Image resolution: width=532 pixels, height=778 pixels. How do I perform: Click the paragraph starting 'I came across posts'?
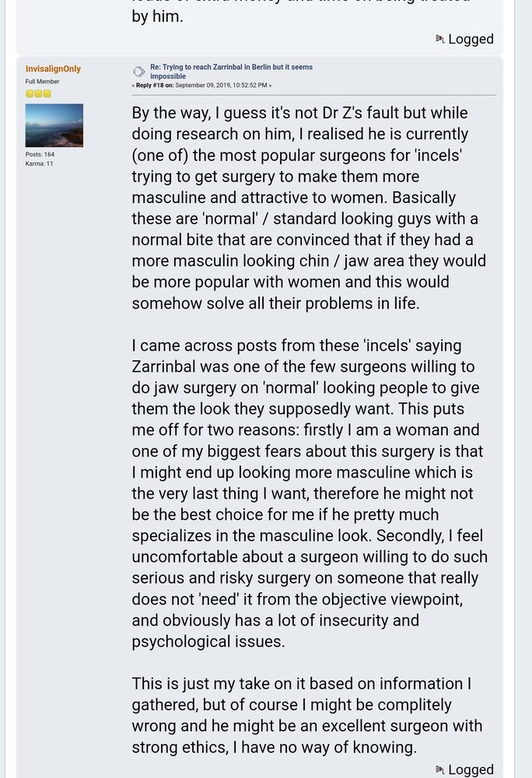coord(310,493)
